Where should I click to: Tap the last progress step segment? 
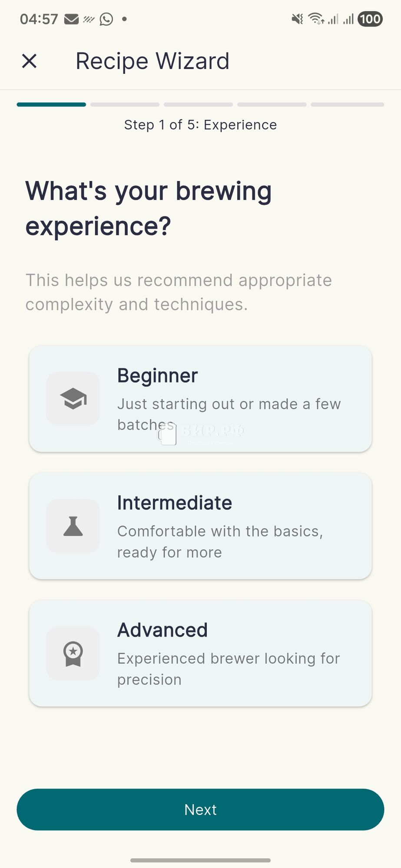coord(348,105)
